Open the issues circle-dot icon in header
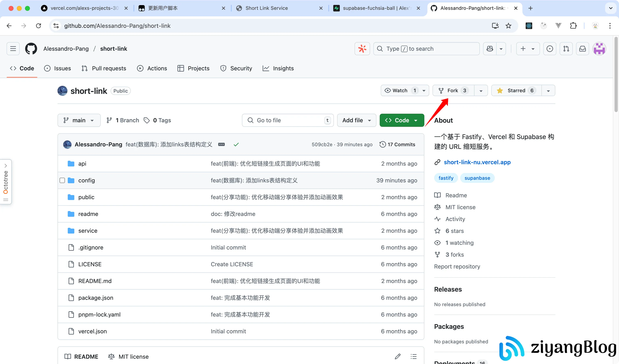This screenshot has height=364, width=619. [550, 49]
